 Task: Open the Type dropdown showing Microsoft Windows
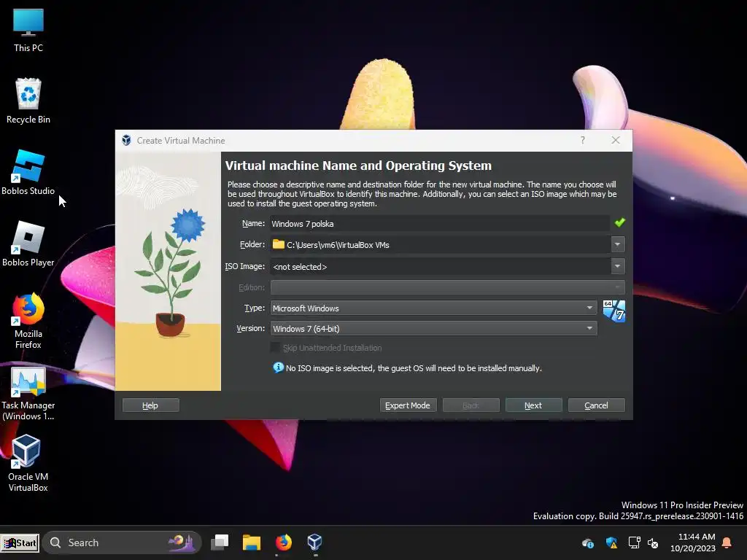[433, 308]
